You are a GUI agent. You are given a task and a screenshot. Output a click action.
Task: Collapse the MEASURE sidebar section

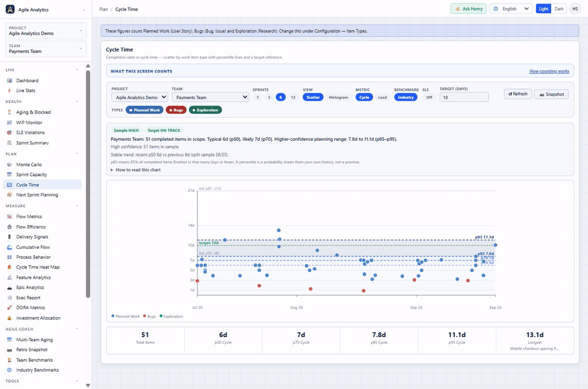(x=77, y=206)
